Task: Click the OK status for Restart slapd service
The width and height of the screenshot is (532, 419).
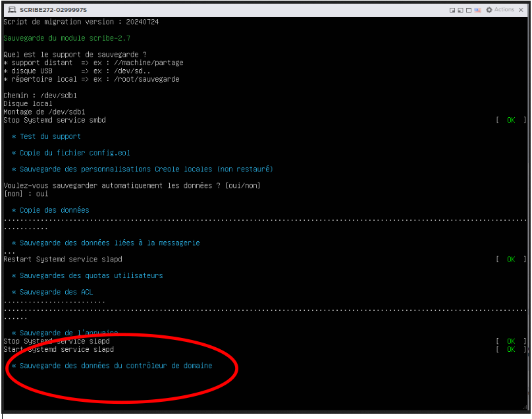Action: click(x=511, y=259)
